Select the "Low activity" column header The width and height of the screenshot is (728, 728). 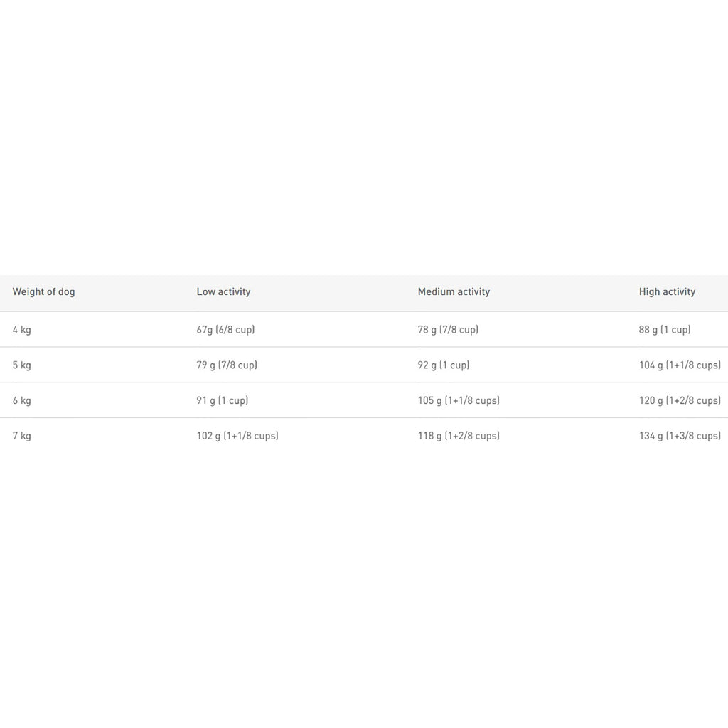(223, 291)
